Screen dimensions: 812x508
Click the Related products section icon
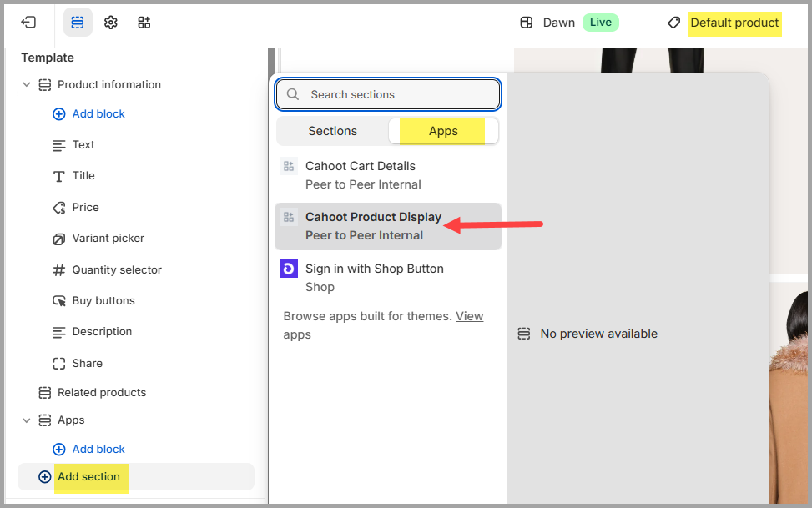[45, 393]
